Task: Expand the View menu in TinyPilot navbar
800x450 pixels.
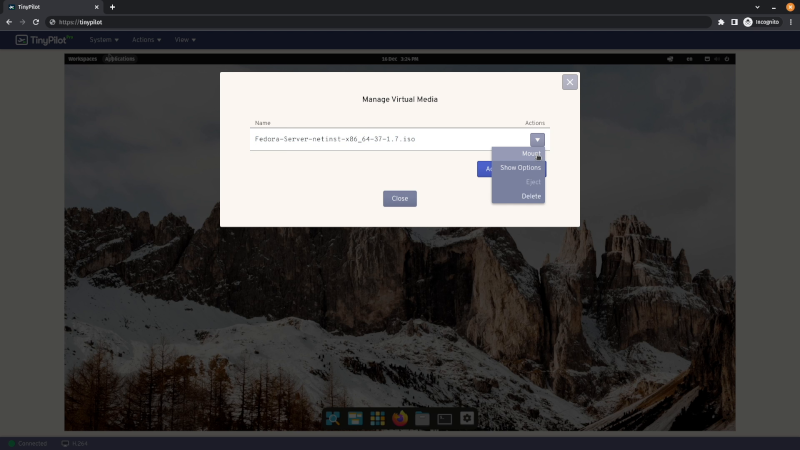Action: (x=185, y=40)
